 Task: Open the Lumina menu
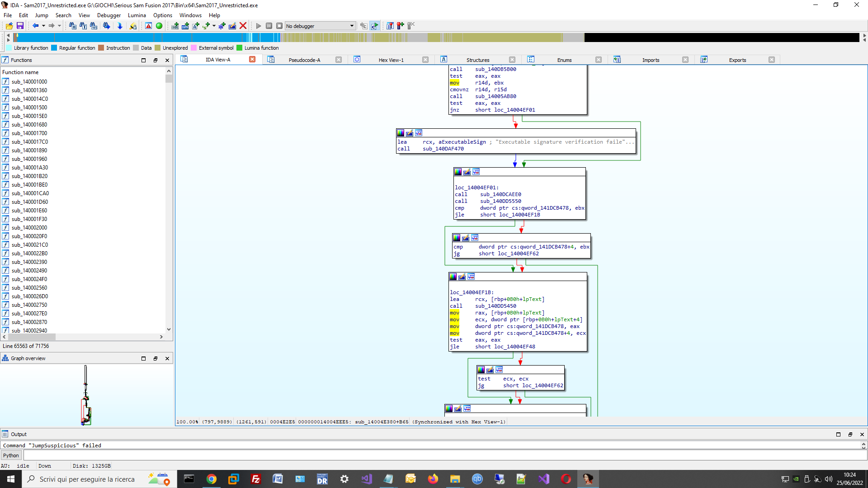(x=137, y=15)
